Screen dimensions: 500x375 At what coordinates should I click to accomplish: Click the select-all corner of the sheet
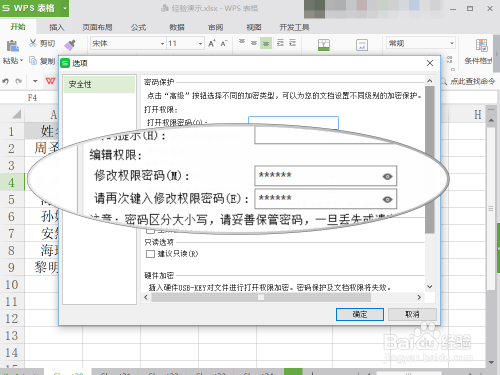(16, 115)
